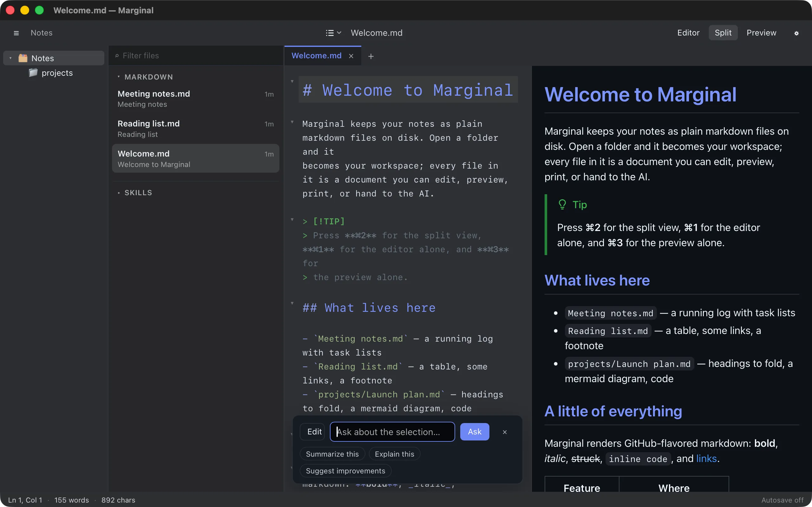Select the Split view mode
Screen dimensions: 812x507
coord(723,33)
